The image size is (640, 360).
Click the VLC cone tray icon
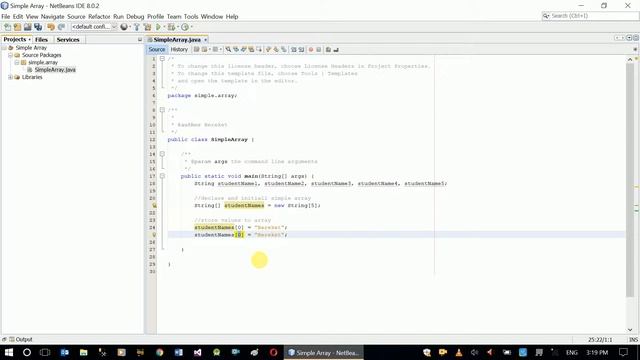459,352
